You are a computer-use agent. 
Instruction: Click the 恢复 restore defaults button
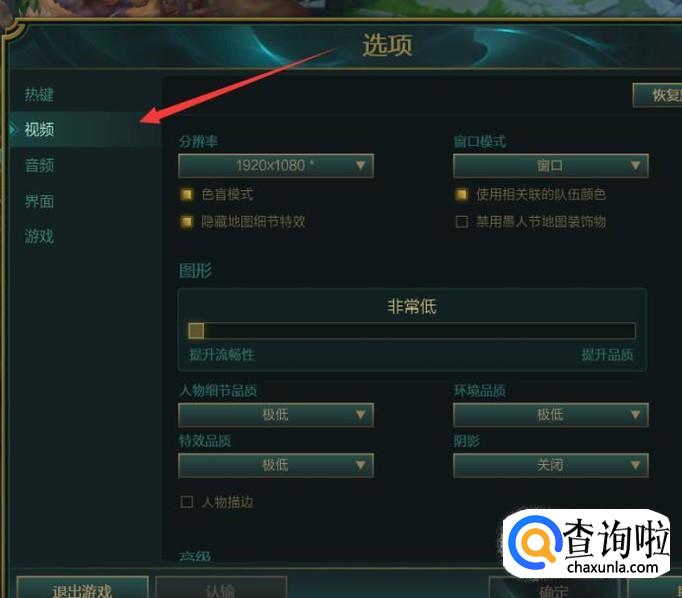658,95
